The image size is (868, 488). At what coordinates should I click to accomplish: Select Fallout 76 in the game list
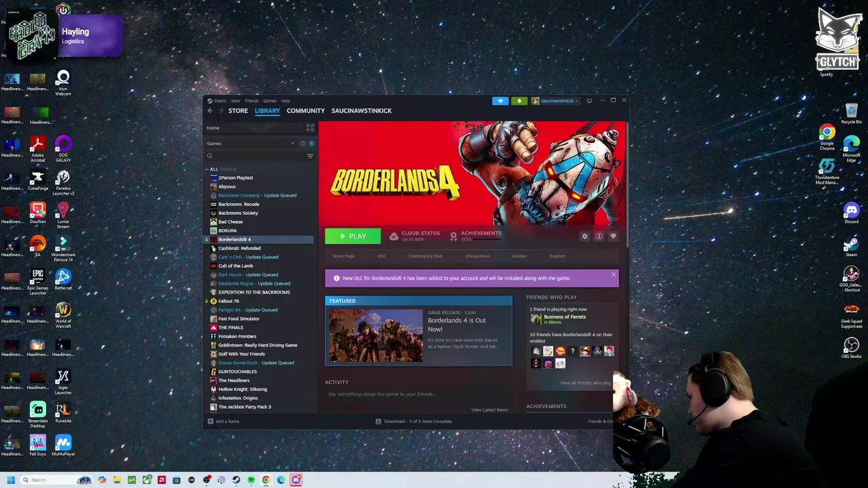click(228, 301)
